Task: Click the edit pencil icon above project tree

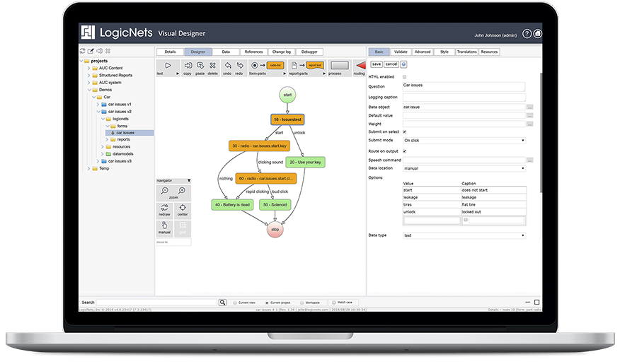Action: [x=91, y=51]
